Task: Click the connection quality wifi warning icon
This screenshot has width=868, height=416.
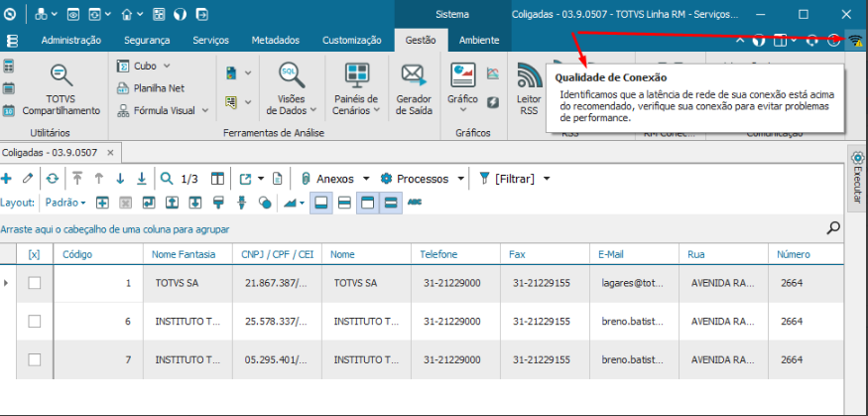Action: 856,41
